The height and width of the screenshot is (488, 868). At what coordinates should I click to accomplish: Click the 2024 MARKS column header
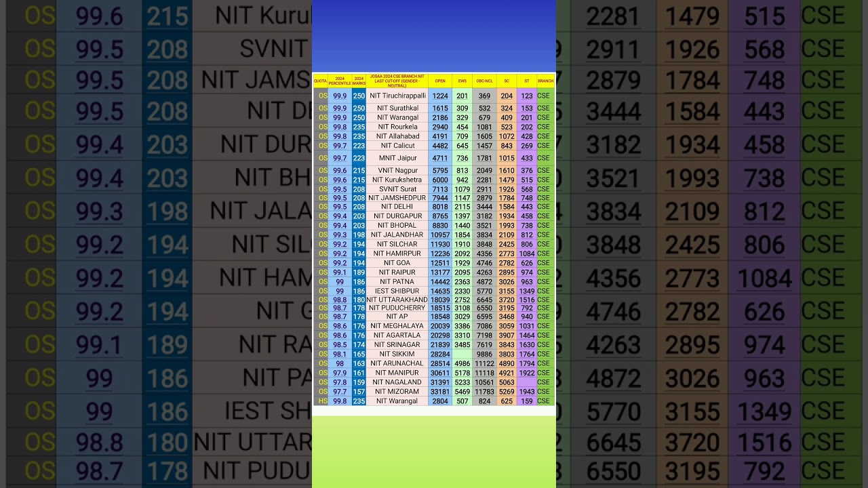pos(359,81)
